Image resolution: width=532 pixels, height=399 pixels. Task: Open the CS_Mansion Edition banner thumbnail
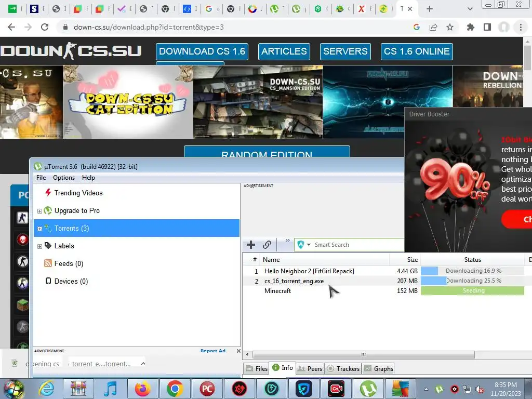coord(258,102)
